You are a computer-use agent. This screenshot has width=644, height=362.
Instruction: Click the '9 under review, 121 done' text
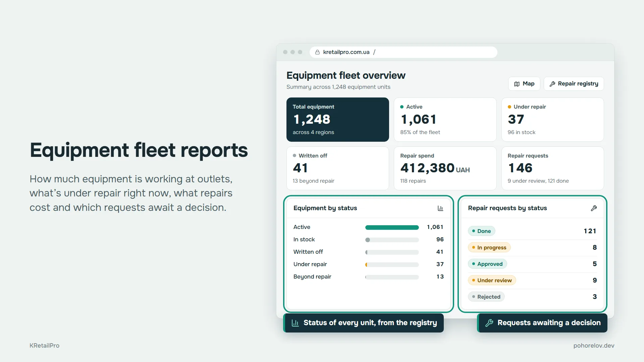[x=538, y=181]
